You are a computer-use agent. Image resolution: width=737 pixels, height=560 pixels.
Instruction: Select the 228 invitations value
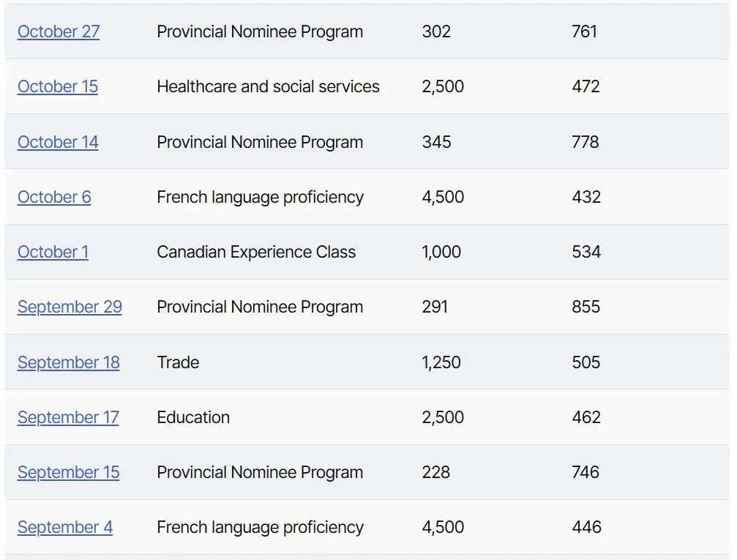coord(436,472)
